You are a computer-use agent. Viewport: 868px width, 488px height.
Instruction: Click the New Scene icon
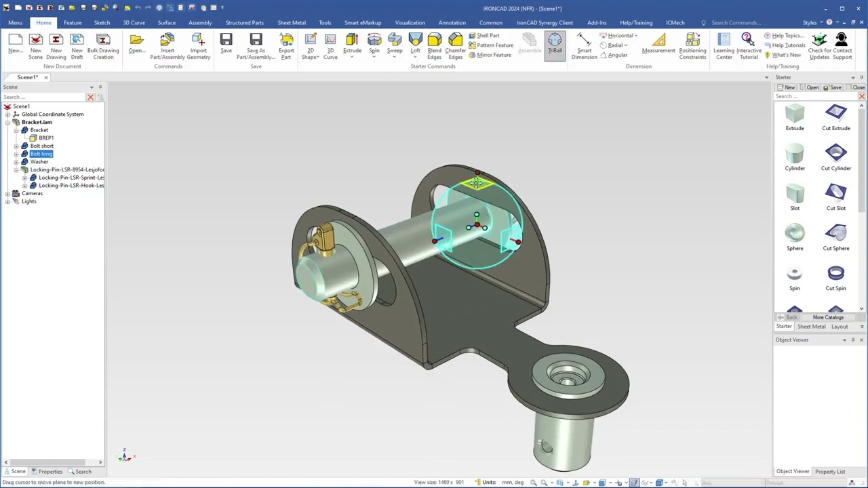[x=35, y=46]
